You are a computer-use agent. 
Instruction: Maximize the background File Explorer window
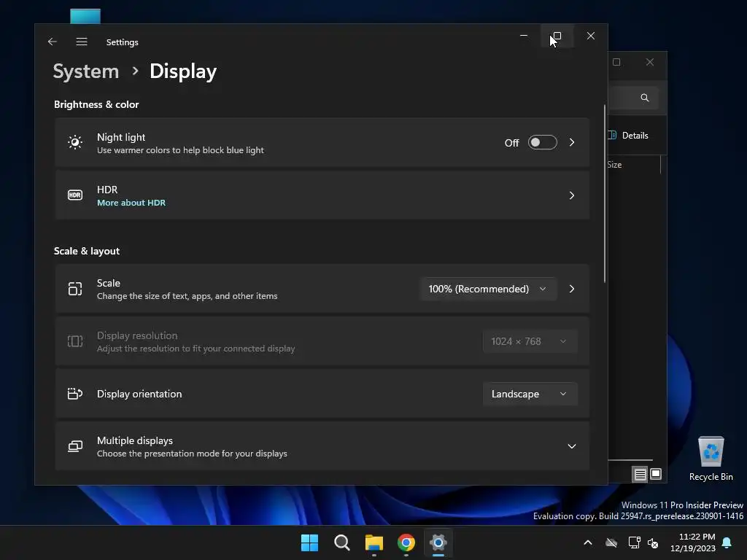pos(616,63)
